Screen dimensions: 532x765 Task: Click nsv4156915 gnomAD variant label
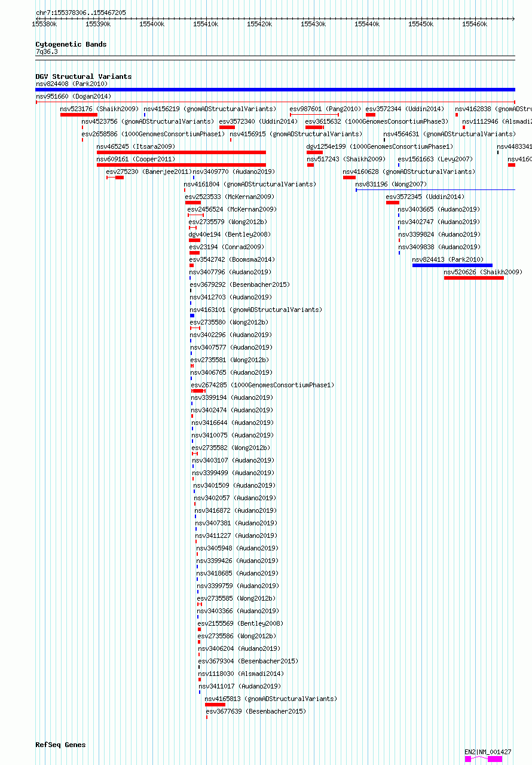[296, 134]
